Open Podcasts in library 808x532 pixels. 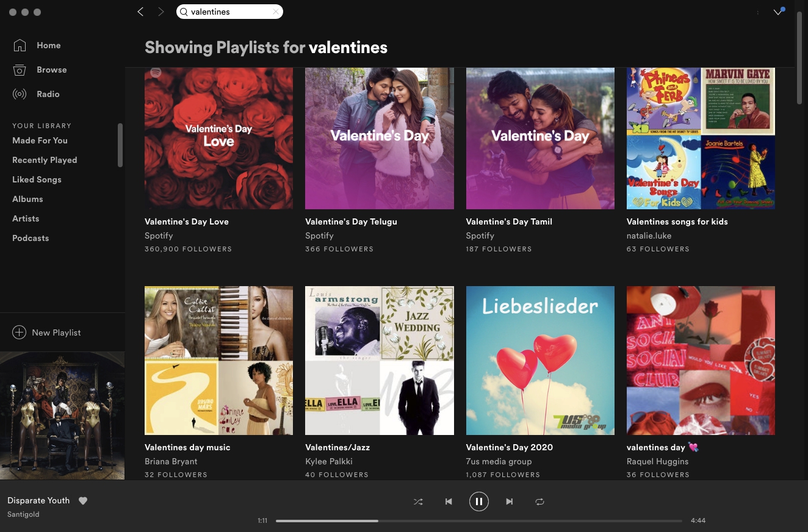click(x=31, y=238)
